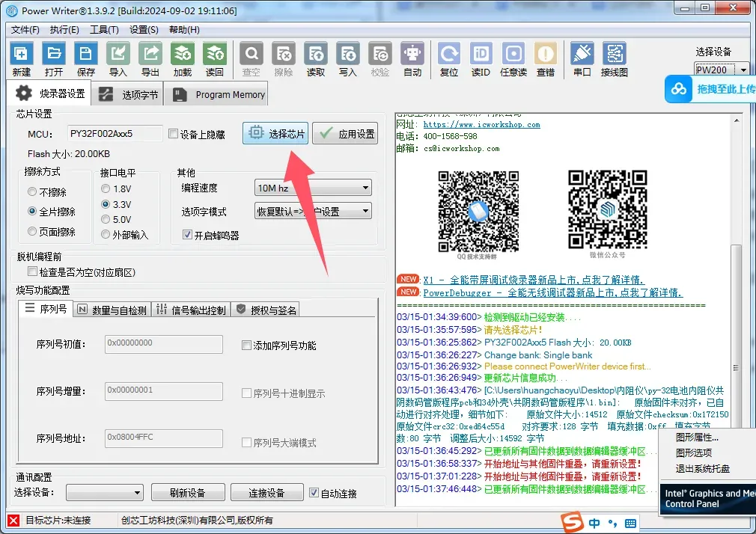
Task: Click the 校验 (Verify) toolbar icon
Action: 380,59
